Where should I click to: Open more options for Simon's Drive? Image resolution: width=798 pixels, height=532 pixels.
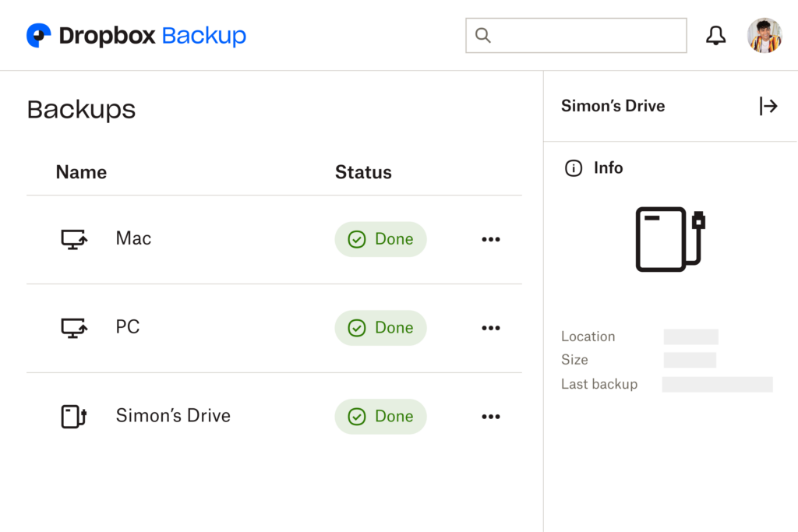[491, 417]
